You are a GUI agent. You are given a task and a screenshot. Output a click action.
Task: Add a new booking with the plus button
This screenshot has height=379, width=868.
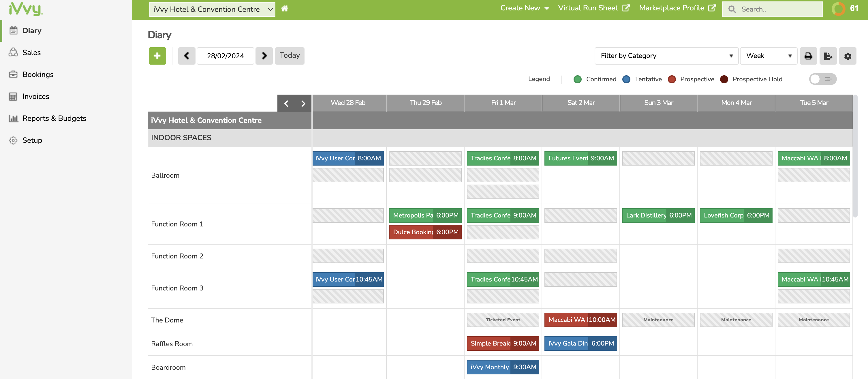[157, 56]
